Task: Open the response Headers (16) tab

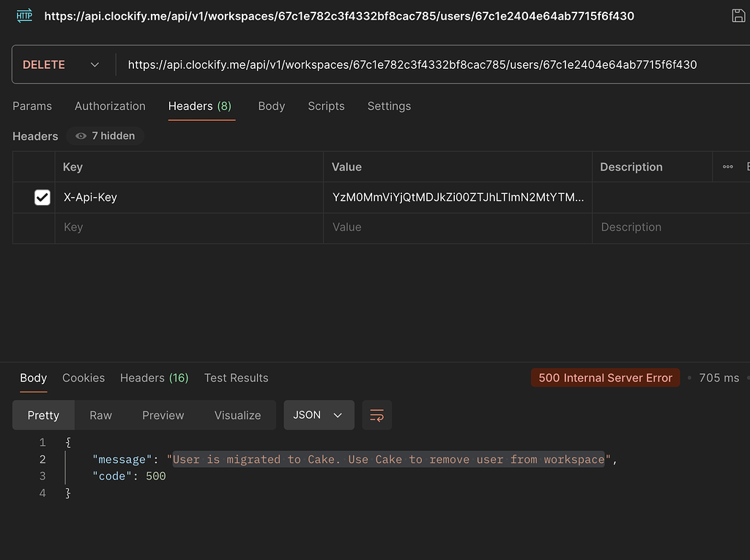Action: [154, 378]
